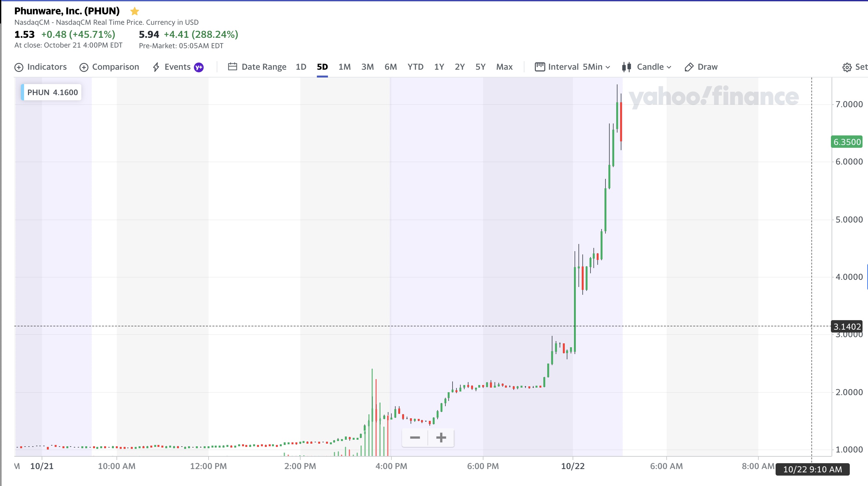Image resolution: width=868 pixels, height=486 pixels.
Task: Open Indicators via its plus icon
Action: (19, 67)
